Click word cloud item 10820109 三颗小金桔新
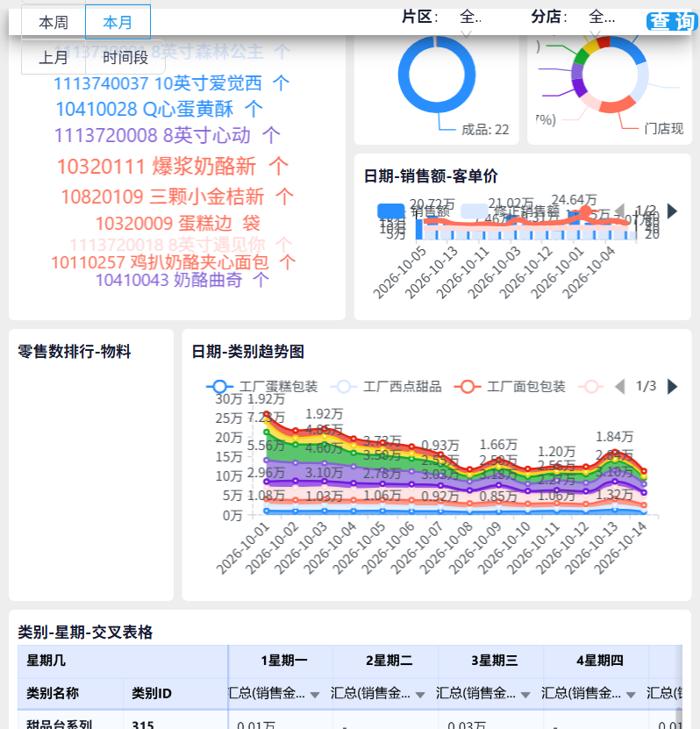 coord(177,197)
